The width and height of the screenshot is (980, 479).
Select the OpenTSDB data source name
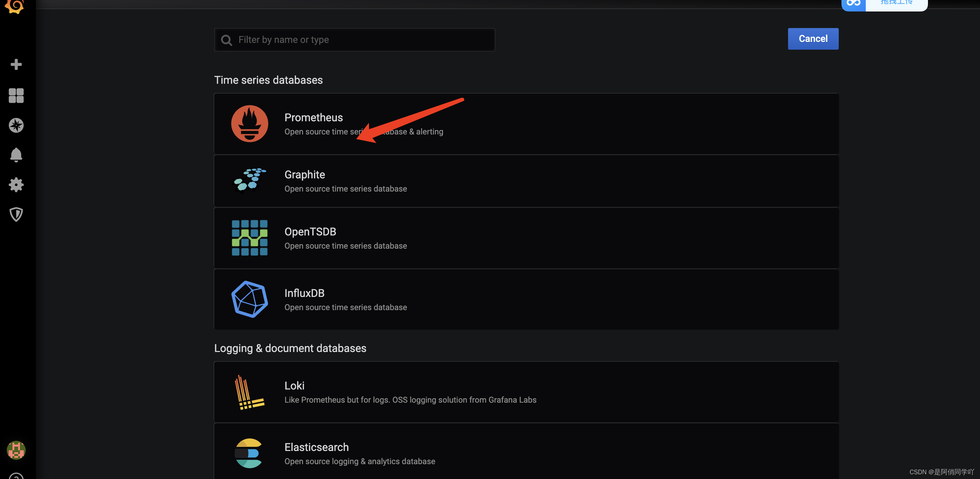311,231
